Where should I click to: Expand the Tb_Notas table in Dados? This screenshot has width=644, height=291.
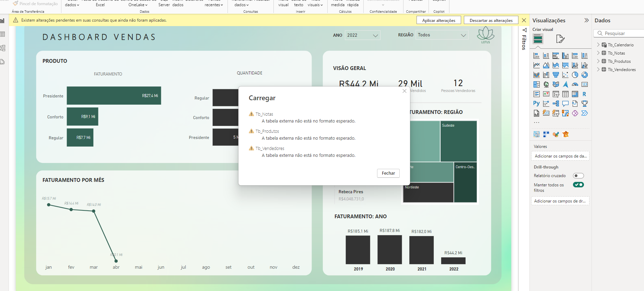tap(598, 53)
